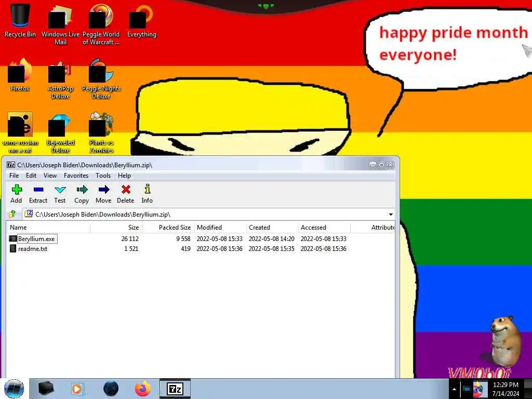Click the size value 26 112
The height and width of the screenshot is (399, 532).
tap(130, 239)
